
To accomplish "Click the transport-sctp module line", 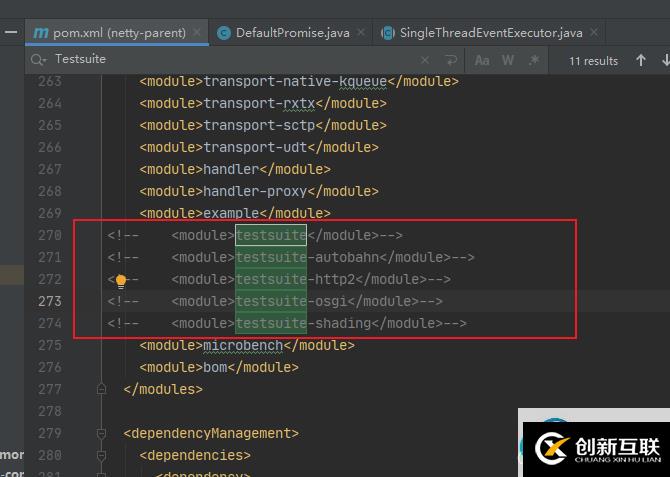I will pyautogui.click(x=263, y=125).
